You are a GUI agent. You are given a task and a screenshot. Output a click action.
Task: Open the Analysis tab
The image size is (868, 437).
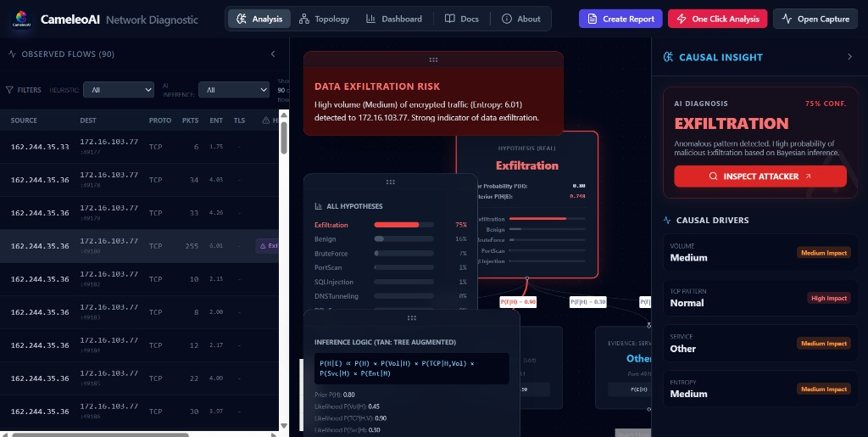click(x=259, y=19)
